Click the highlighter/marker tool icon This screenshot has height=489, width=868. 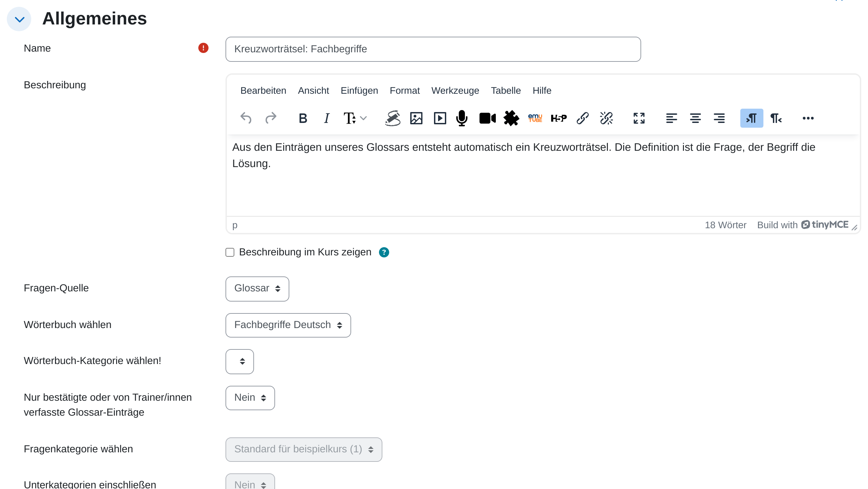393,118
